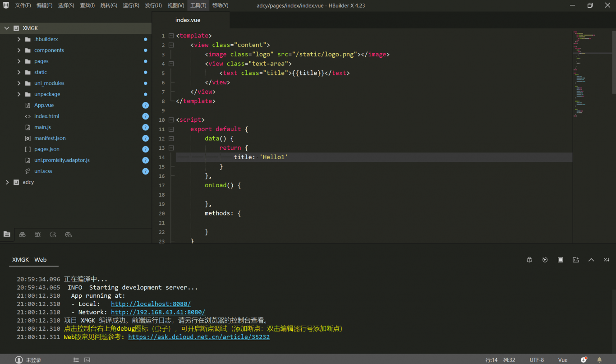Start debug via console bug icon
The height and width of the screenshot is (364, 616).
pos(529,260)
